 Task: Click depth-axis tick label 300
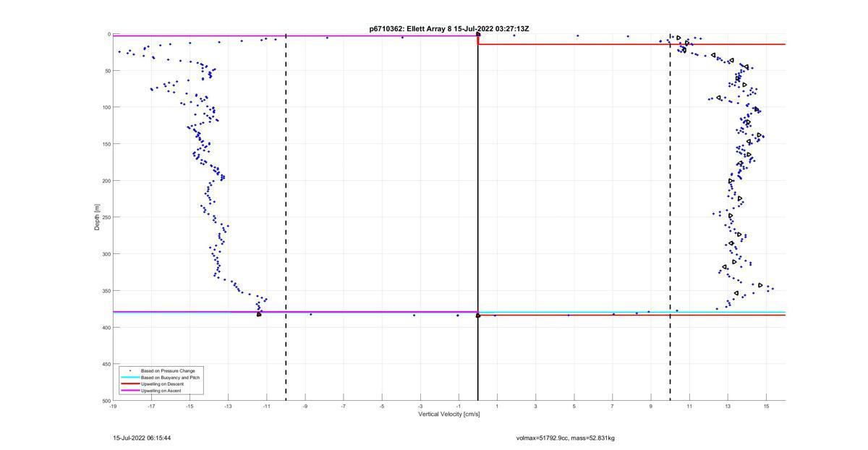point(106,254)
